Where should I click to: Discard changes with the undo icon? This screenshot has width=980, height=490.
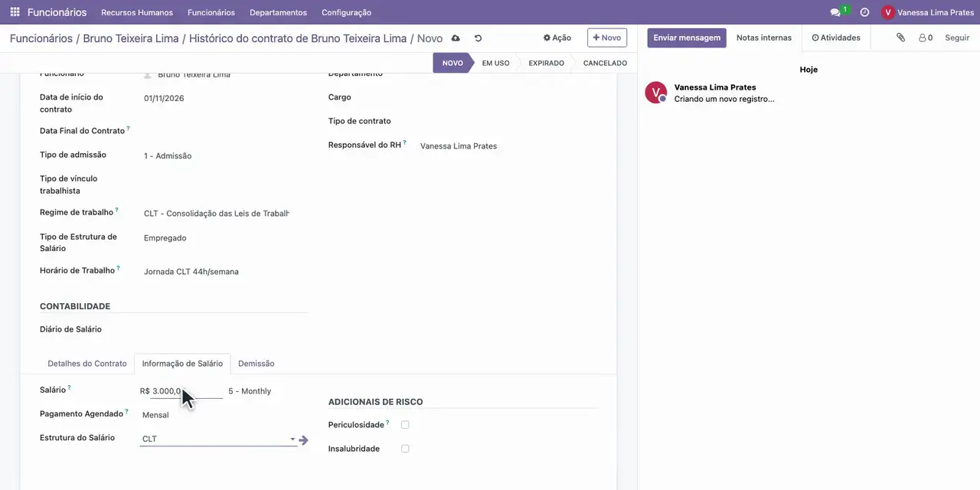[x=478, y=38]
